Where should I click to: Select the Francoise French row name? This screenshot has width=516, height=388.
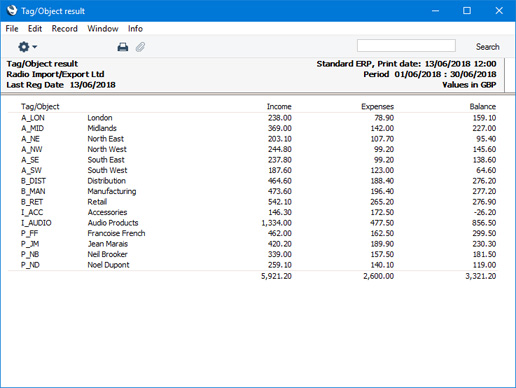click(116, 233)
